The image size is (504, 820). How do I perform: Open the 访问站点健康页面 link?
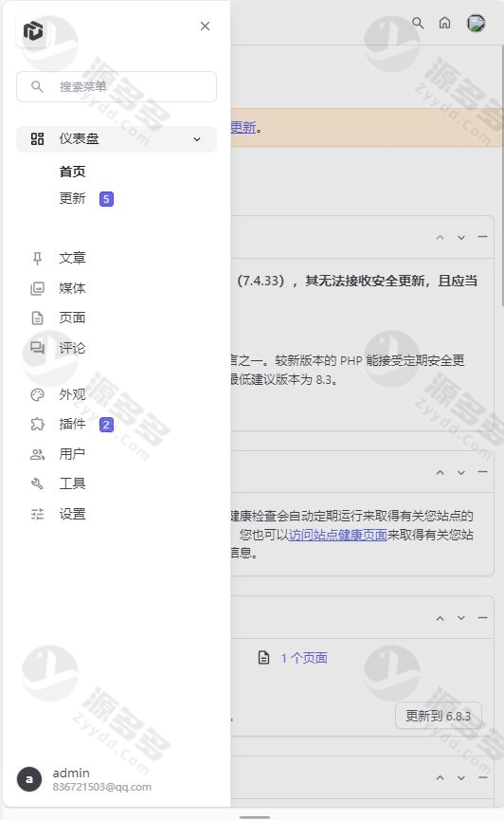click(338, 535)
